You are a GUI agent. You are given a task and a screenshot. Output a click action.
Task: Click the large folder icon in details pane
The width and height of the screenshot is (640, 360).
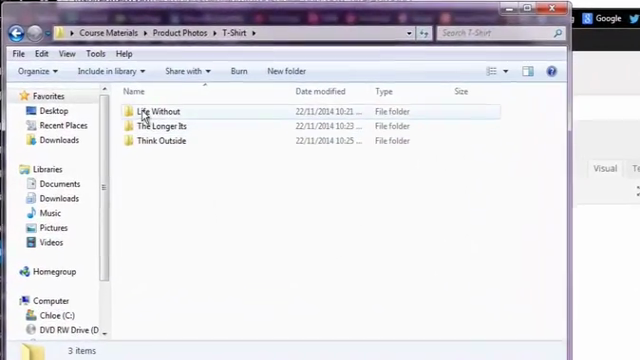(33, 352)
